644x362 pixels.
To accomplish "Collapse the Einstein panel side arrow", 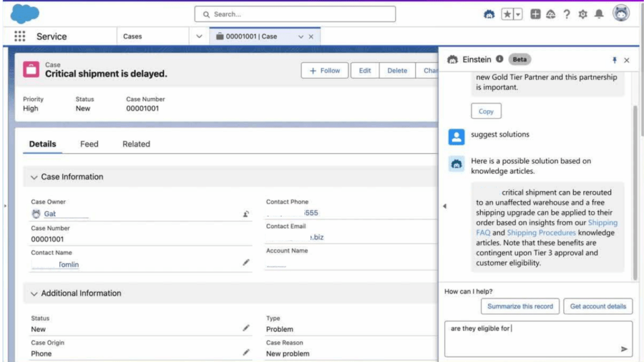I will pos(445,206).
